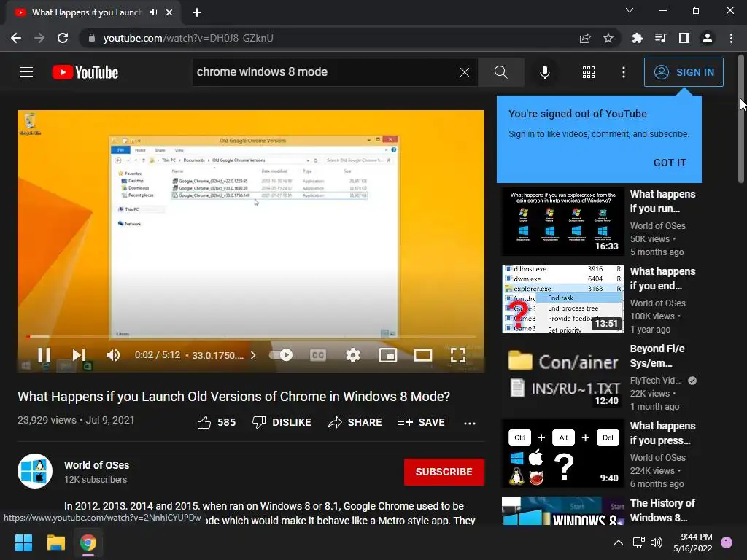Open the YouTube settings three-dot menu
Viewport: 747px width, 560px height.
click(624, 72)
